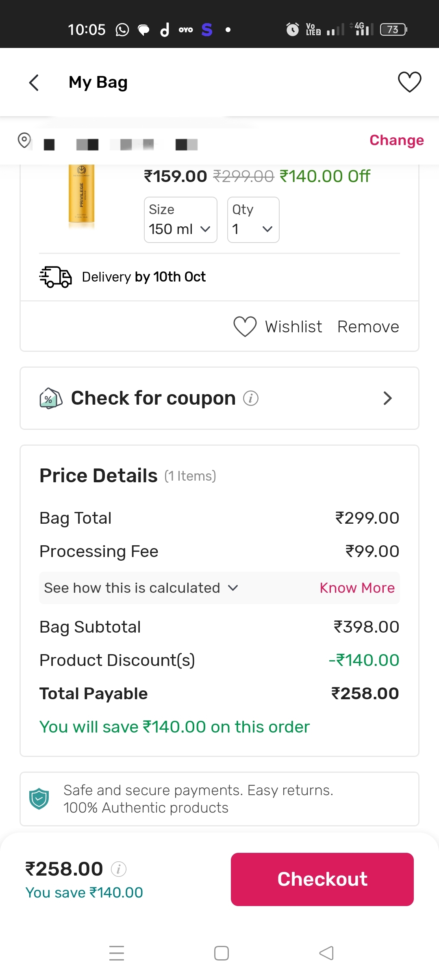Tap Change delivery address link
The height and width of the screenshot is (980, 439).
coord(396,140)
